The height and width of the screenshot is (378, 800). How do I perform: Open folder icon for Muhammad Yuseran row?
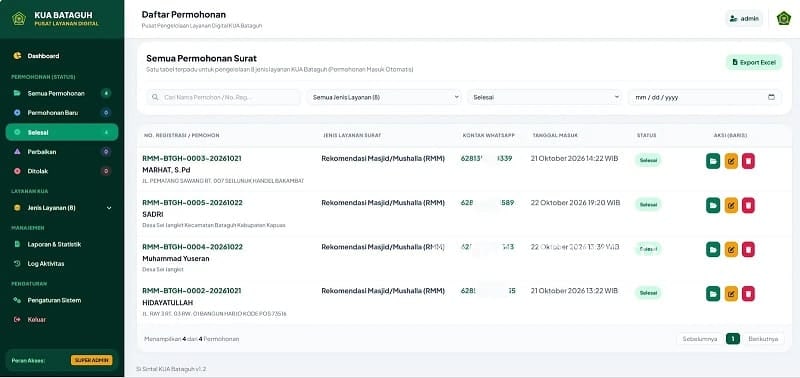pos(713,249)
